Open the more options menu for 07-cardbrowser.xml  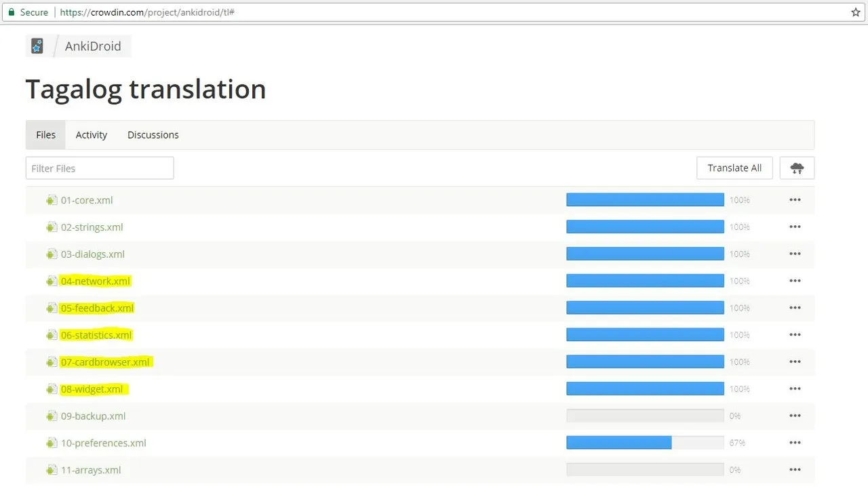(x=795, y=362)
